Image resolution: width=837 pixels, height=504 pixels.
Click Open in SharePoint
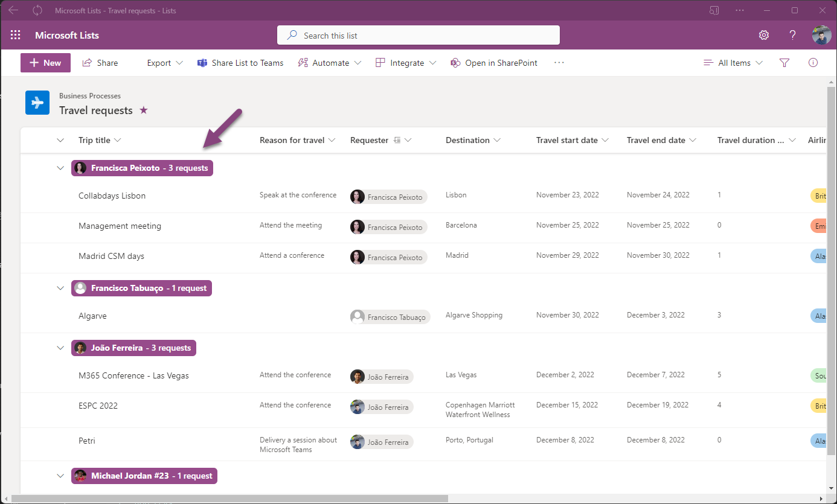point(494,63)
